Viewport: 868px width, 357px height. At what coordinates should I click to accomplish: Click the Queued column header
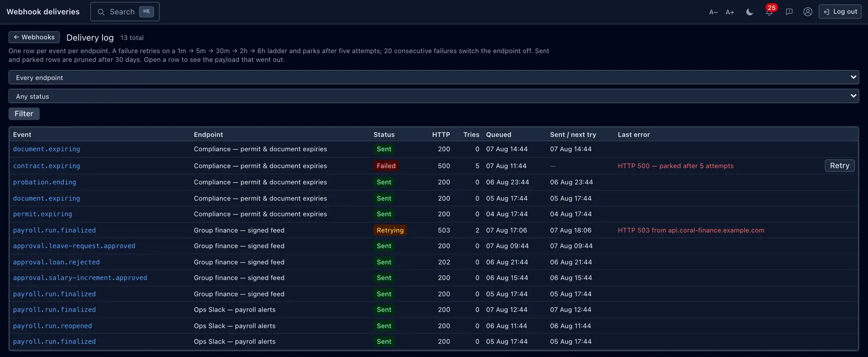click(499, 134)
